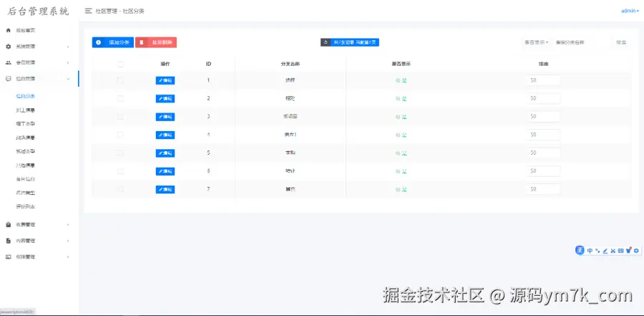Focus the sort value field for row 7
644x316 pixels.
543,189
